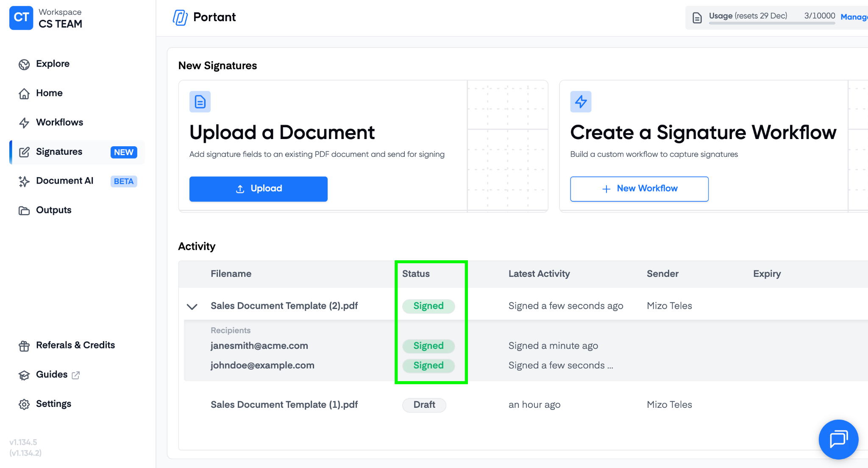Collapse the Sales Document Template (2) row
This screenshot has height=468, width=868.
pos(192,306)
